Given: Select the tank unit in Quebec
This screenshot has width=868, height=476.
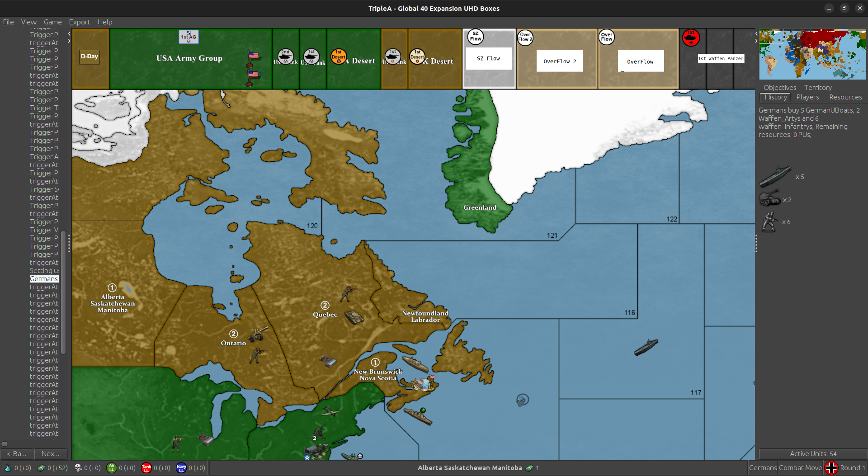Looking at the screenshot, I should 354,316.
